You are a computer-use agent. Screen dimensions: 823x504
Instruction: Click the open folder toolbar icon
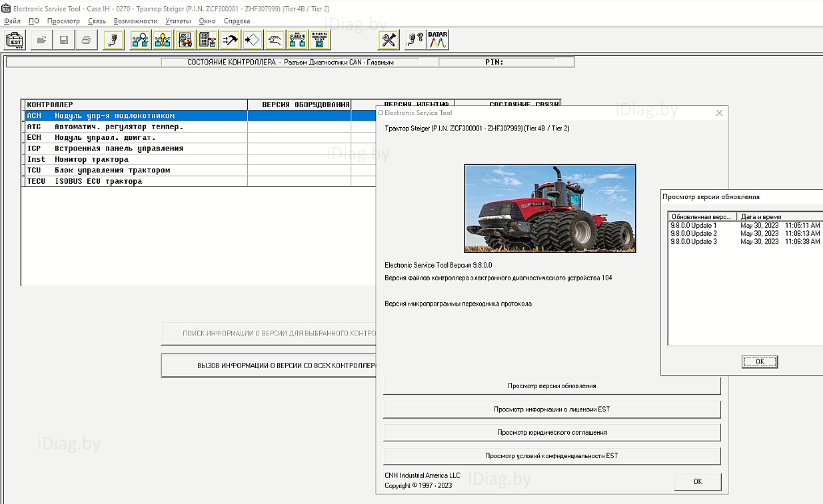pos(42,40)
